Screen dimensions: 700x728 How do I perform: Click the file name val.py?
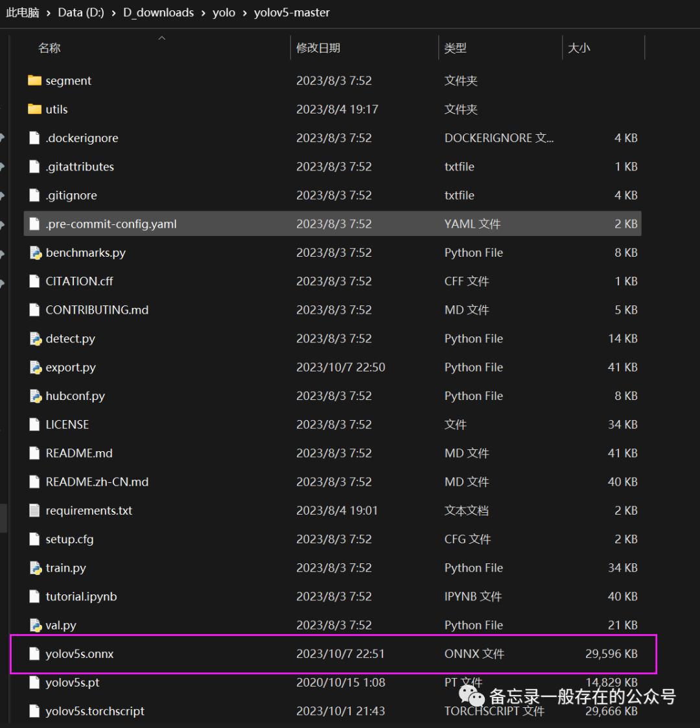61,626
